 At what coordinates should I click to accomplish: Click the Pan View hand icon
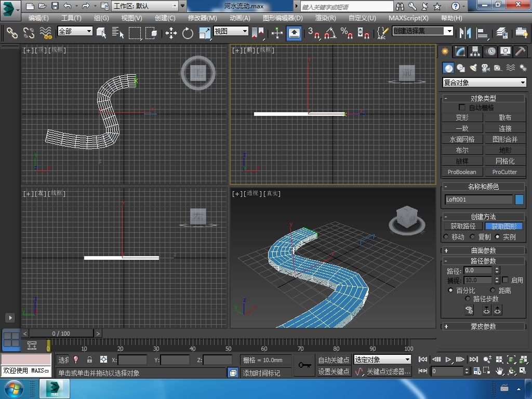[x=499, y=371]
